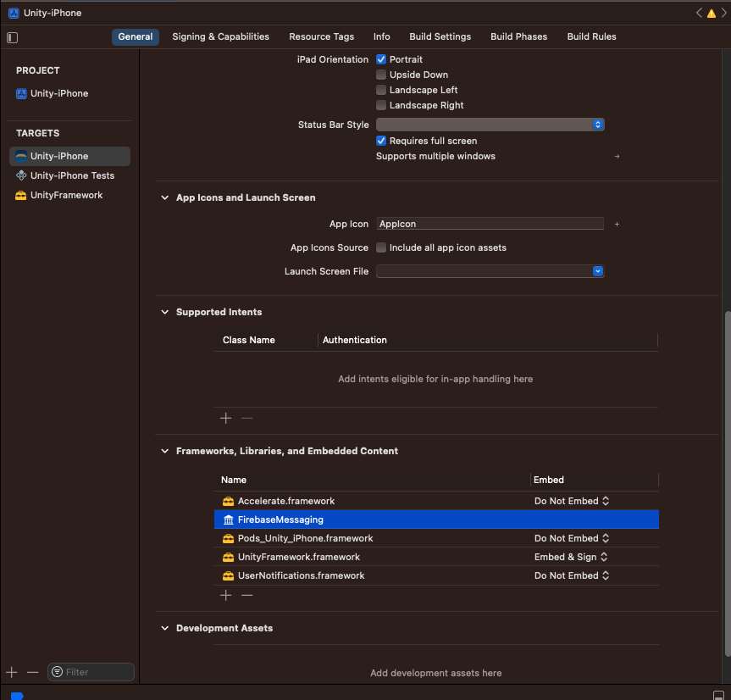This screenshot has height=700, width=731.
Task: Click the yellow warning triangle icon
Action: click(712, 13)
